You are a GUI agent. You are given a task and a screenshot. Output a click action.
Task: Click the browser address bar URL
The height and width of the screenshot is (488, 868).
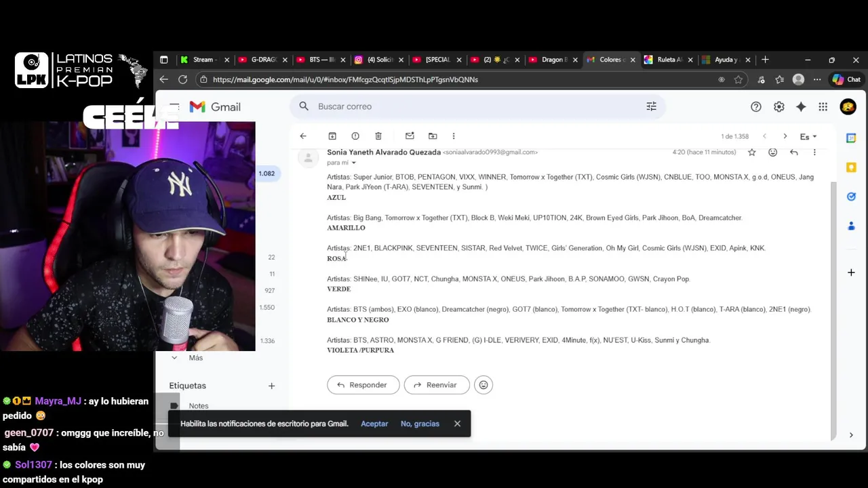pos(345,79)
